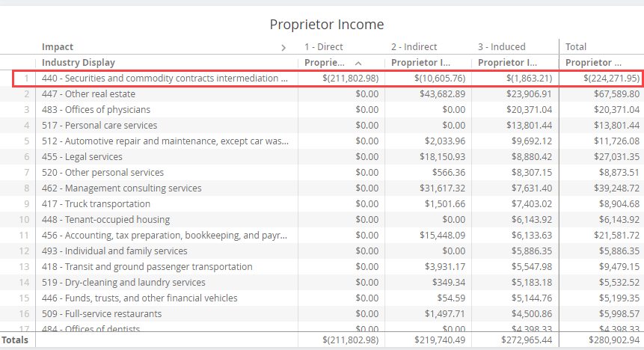Select the 2 - Indirect column group header

point(414,47)
